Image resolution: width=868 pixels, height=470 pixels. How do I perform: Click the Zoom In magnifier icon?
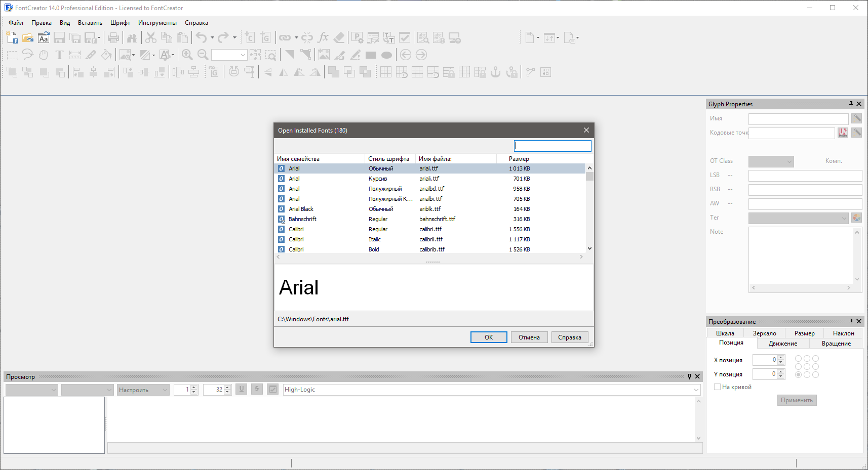pyautogui.click(x=187, y=55)
